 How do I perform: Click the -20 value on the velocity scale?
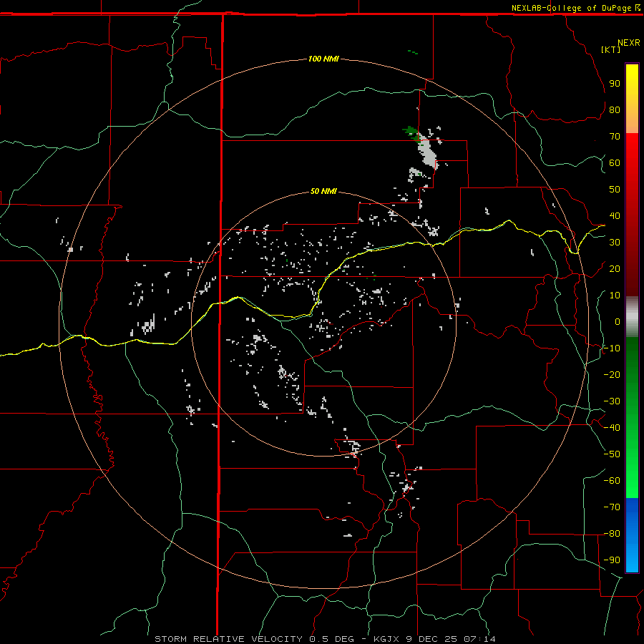pos(612,374)
